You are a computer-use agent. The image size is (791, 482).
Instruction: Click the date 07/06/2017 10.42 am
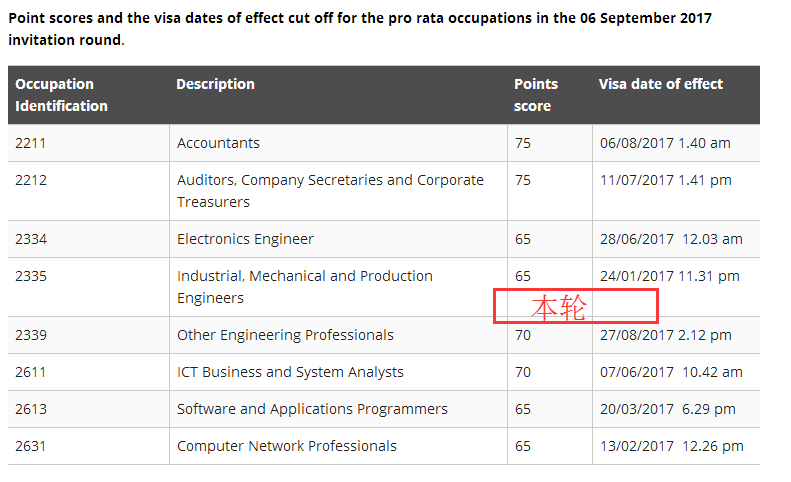pyautogui.click(x=671, y=372)
